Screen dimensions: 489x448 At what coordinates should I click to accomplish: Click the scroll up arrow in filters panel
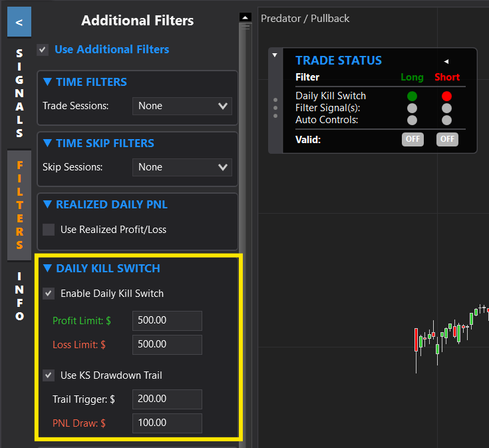[245, 17]
